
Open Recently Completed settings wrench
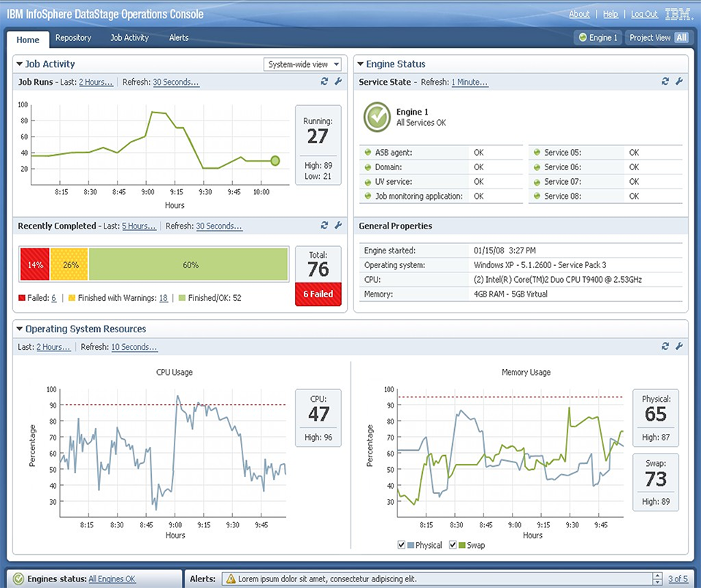pos(338,226)
